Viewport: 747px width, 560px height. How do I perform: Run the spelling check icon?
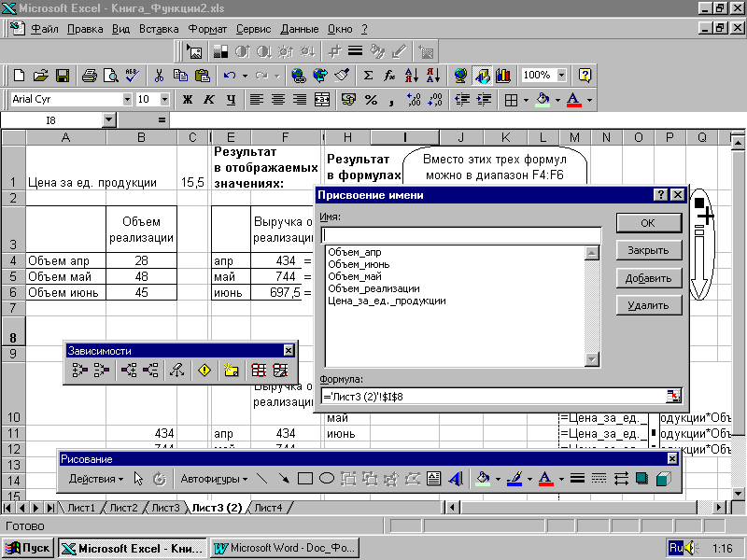tap(133, 76)
